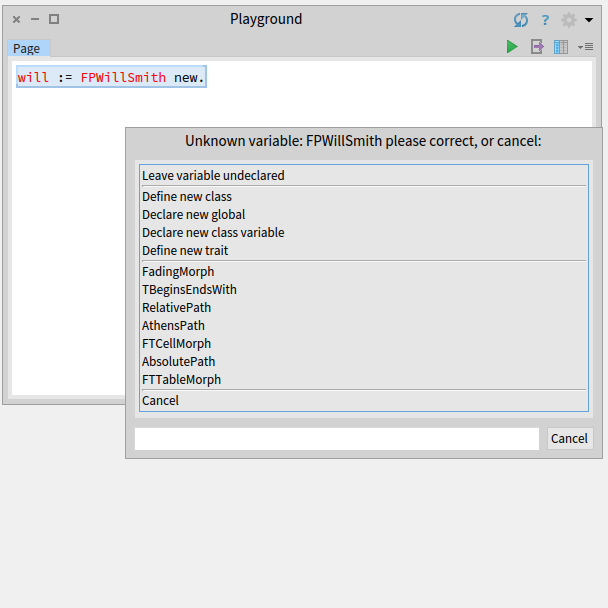
Task: Pick FTTableMorph from suggestions
Action: pyautogui.click(x=364, y=380)
